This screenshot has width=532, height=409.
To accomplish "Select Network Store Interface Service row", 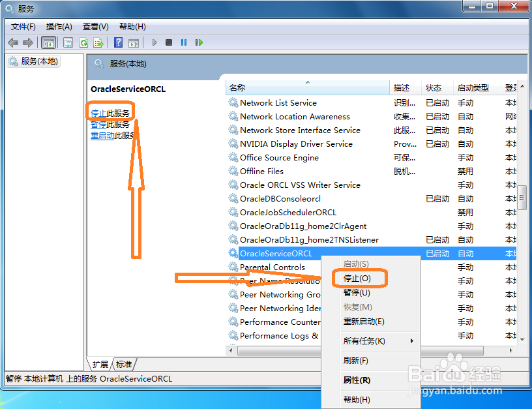I will 372,130.
